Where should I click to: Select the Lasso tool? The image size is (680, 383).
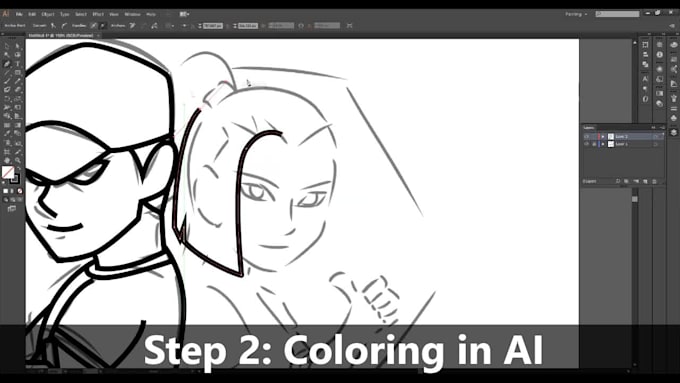coord(18,55)
